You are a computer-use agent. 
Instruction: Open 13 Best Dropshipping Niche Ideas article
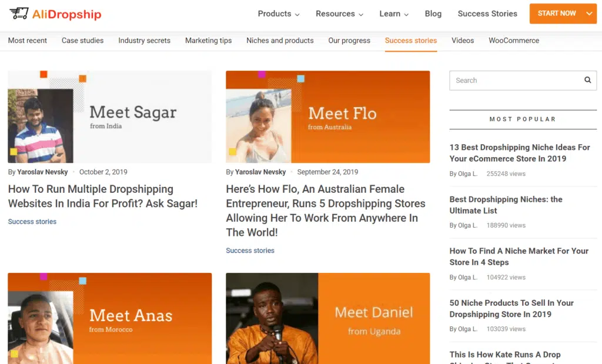click(519, 153)
